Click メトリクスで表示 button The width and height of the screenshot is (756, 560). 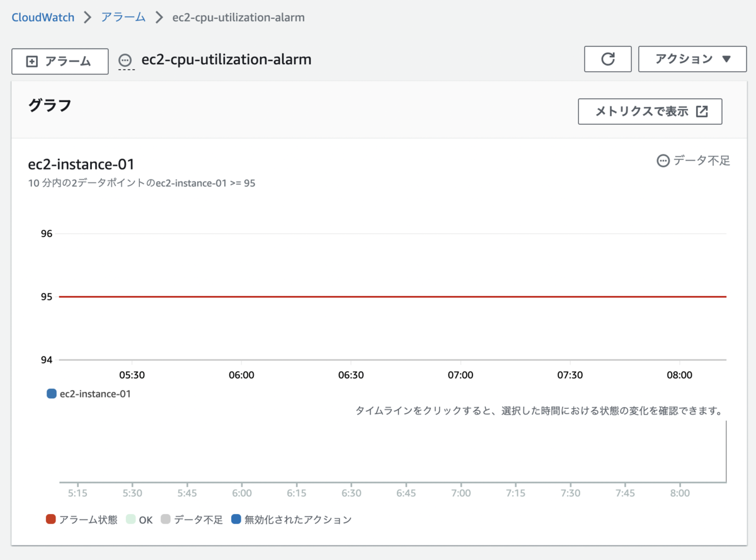pos(650,111)
